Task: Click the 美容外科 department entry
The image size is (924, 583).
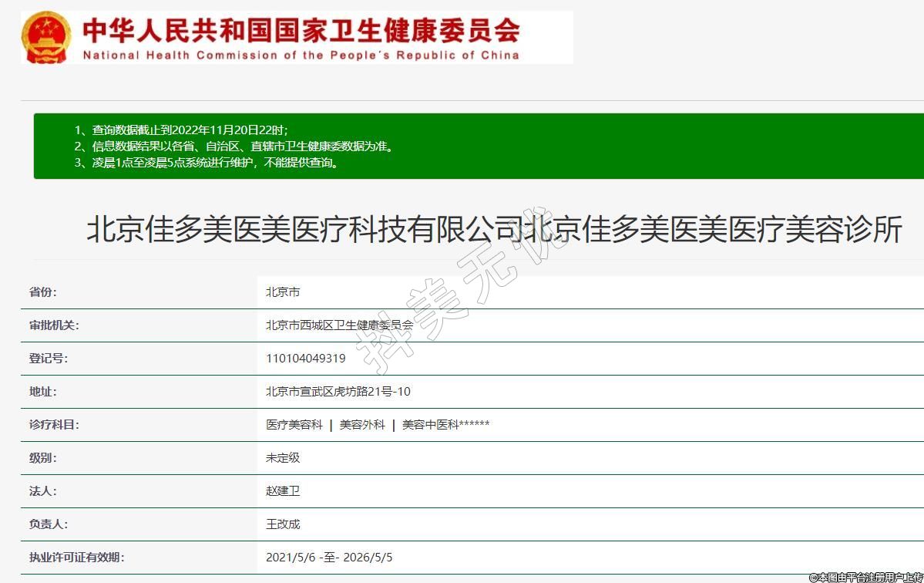Action: (362, 425)
